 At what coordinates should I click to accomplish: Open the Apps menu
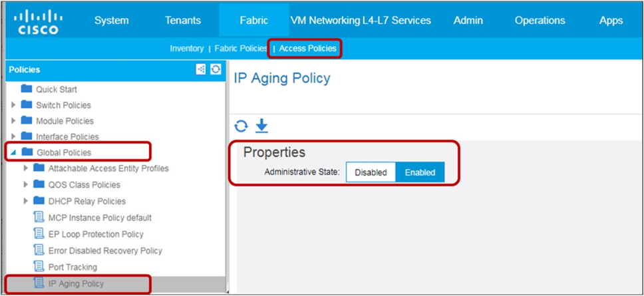tap(611, 21)
